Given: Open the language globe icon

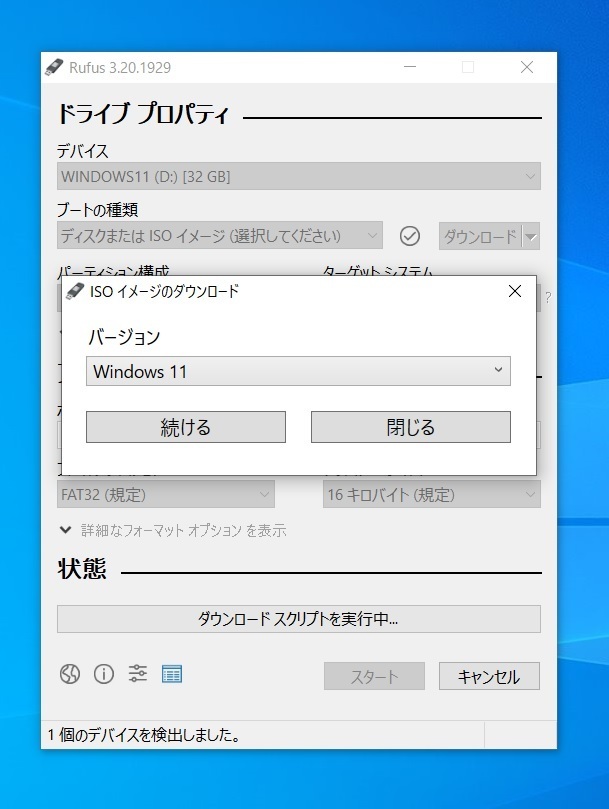Looking at the screenshot, I should 70,674.
